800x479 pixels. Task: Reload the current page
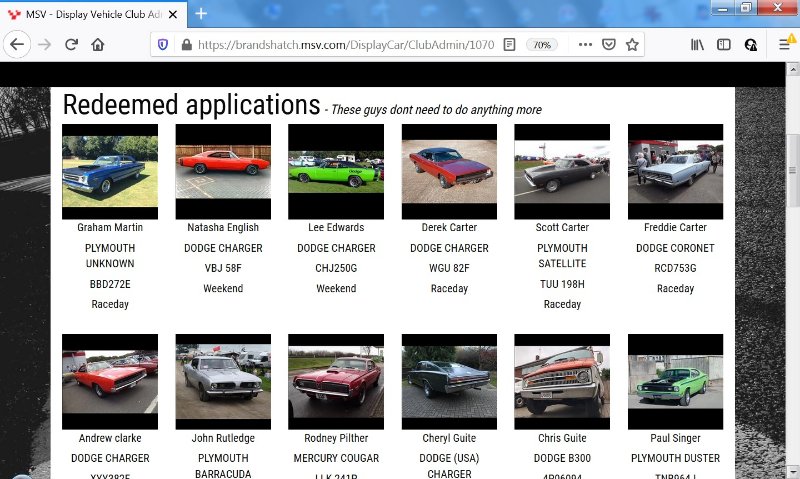click(71, 45)
